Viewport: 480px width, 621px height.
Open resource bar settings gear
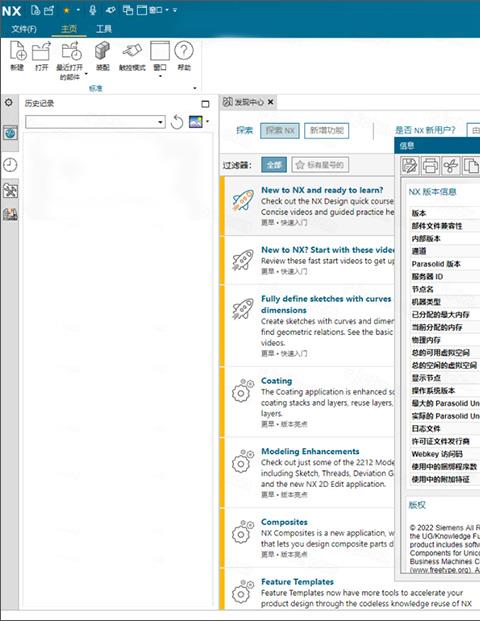click(9, 103)
